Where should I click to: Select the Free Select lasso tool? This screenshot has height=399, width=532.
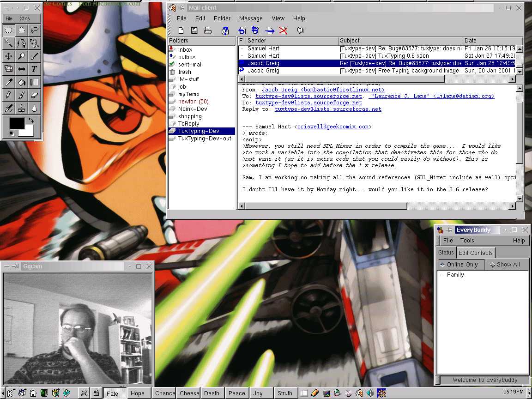coord(34,30)
